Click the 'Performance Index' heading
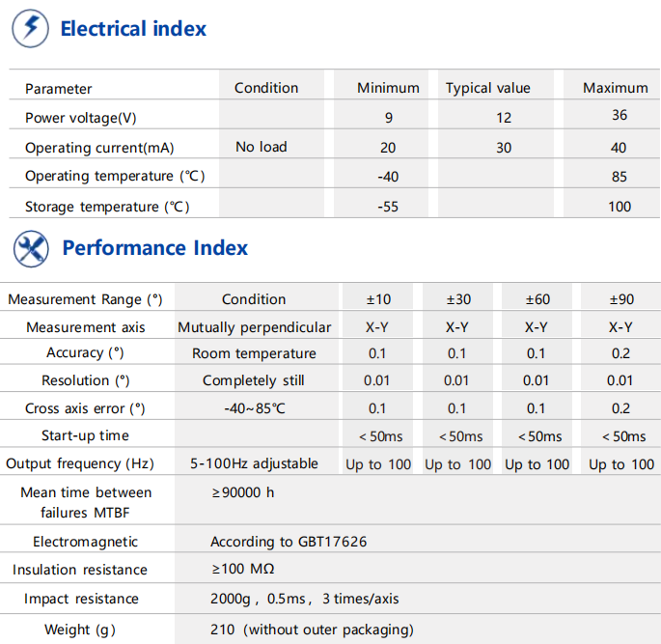661x644 pixels. [155, 247]
